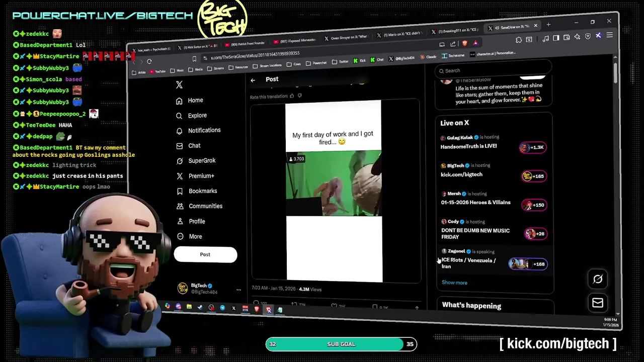Switch to the Owen Shroyer tab
The height and width of the screenshot is (362, 644).
pyautogui.click(x=346, y=38)
